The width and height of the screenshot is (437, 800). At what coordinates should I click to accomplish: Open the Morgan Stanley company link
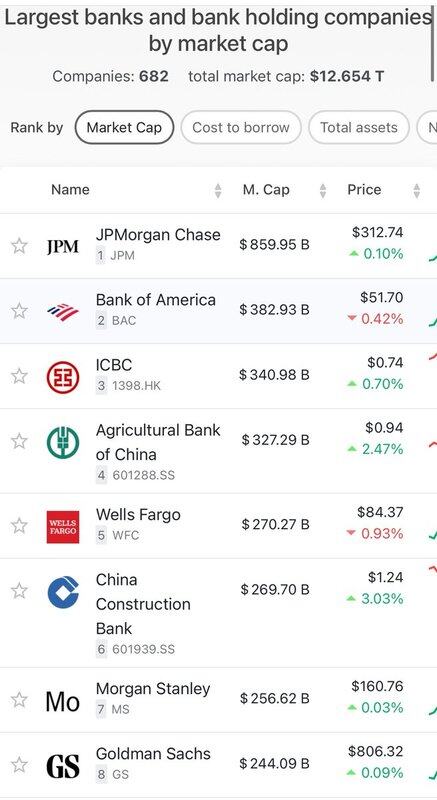pos(153,689)
